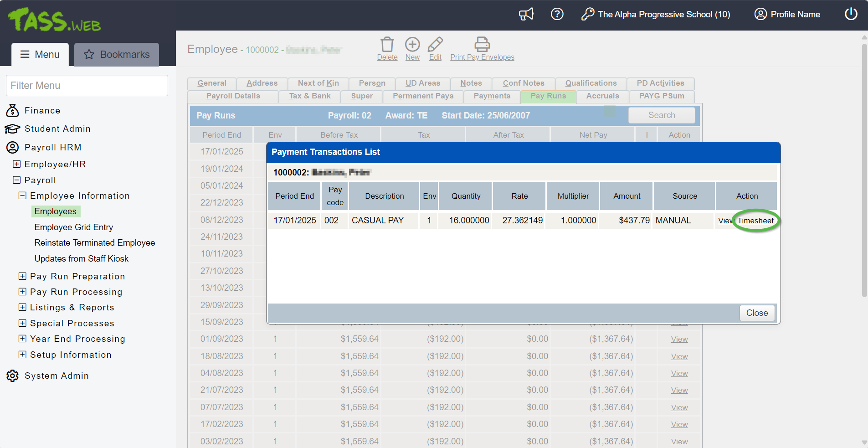This screenshot has width=868, height=448.
Task: Open the help question mark icon
Action: [x=557, y=14]
